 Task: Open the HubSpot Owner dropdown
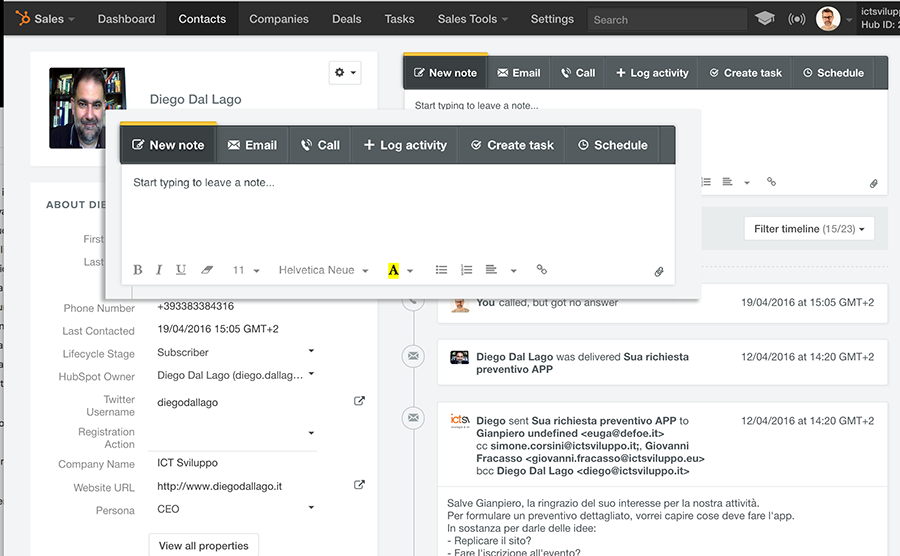pyautogui.click(x=236, y=375)
